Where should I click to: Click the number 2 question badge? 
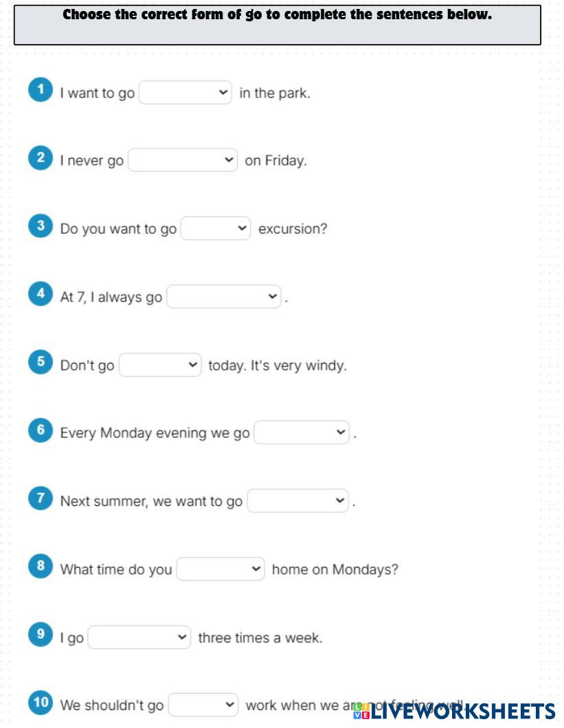(41, 158)
